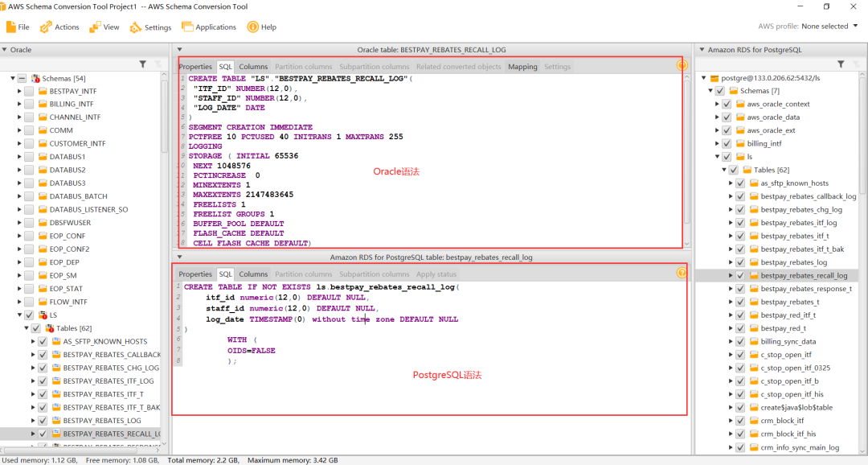Screen dimensions: 868x465
Task: Click the filter icon in the PostgreSQL panel
Action: click(841, 64)
